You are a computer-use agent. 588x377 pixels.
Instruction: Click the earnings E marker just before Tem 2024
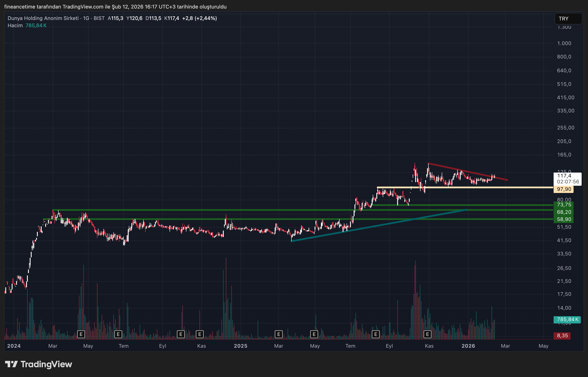pyautogui.click(x=118, y=334)
